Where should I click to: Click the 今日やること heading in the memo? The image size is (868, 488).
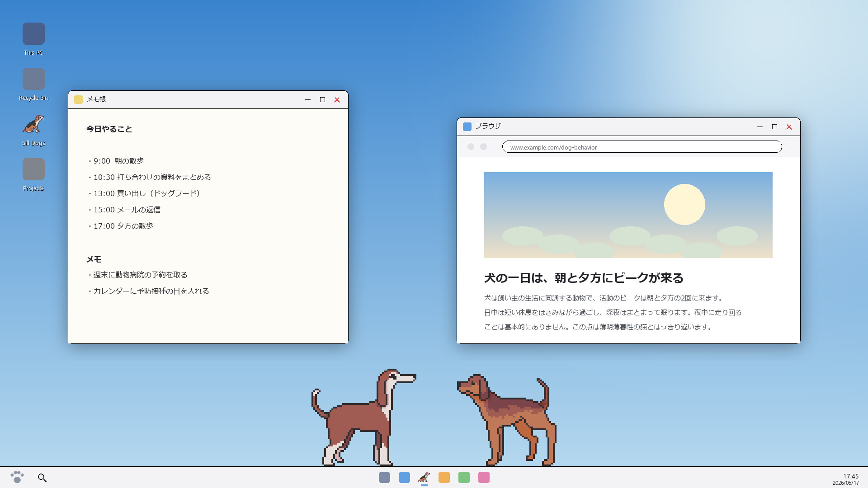tap(109, 129)
